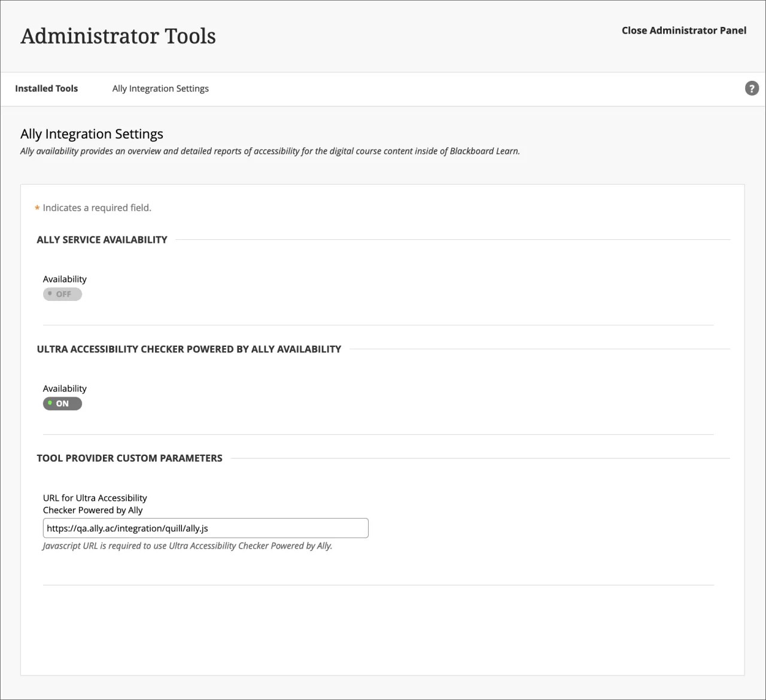Click the status dot inside the OFF toggle
Screen dimensions: 766x700
pyautogui.click(x=50, y=294)
